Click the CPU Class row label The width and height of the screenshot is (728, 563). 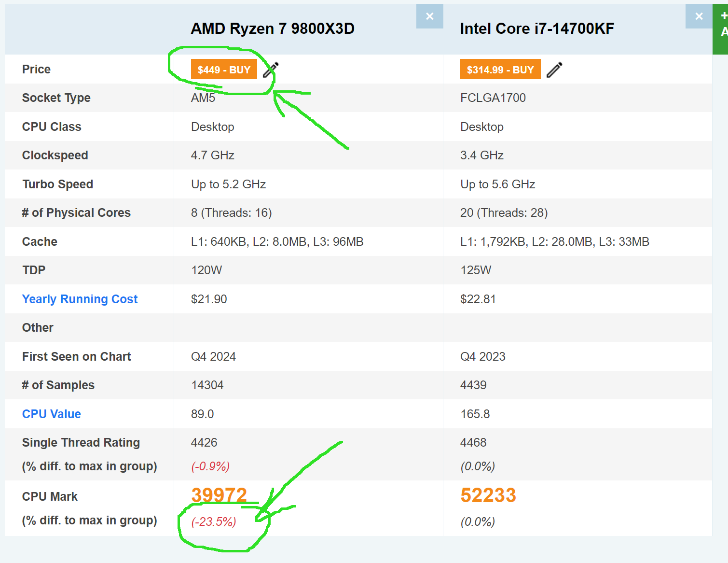click(52, 127)
